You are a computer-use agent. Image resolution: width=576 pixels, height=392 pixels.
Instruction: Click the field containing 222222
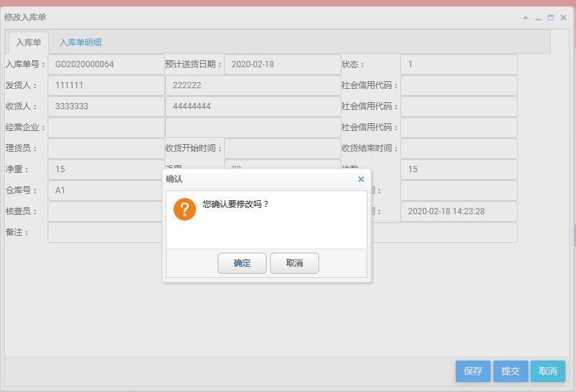(x=253, y=85)
